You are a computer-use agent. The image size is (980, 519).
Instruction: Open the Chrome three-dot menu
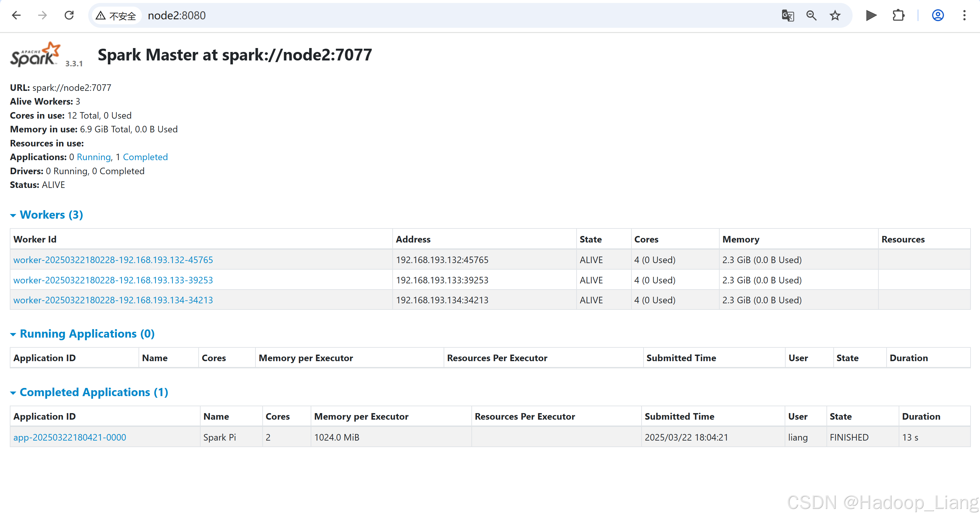coord(964,16)
